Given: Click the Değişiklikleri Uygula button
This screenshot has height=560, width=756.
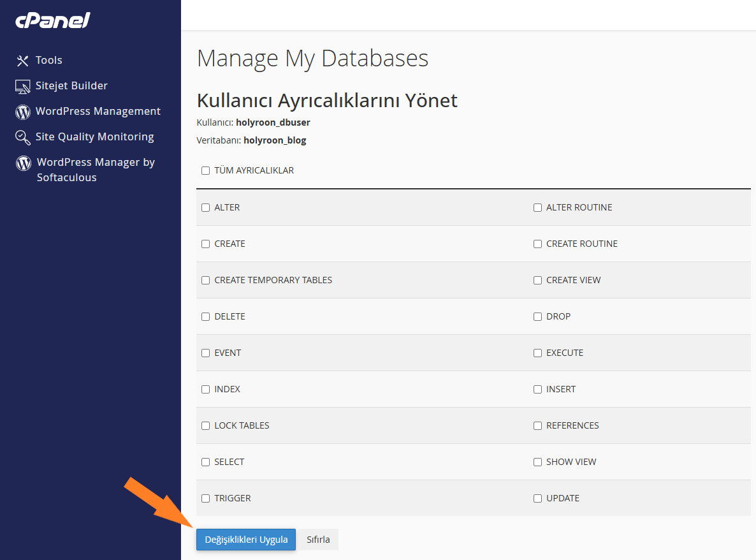Looking at the screenshot, I should click(x=245, y=540).
